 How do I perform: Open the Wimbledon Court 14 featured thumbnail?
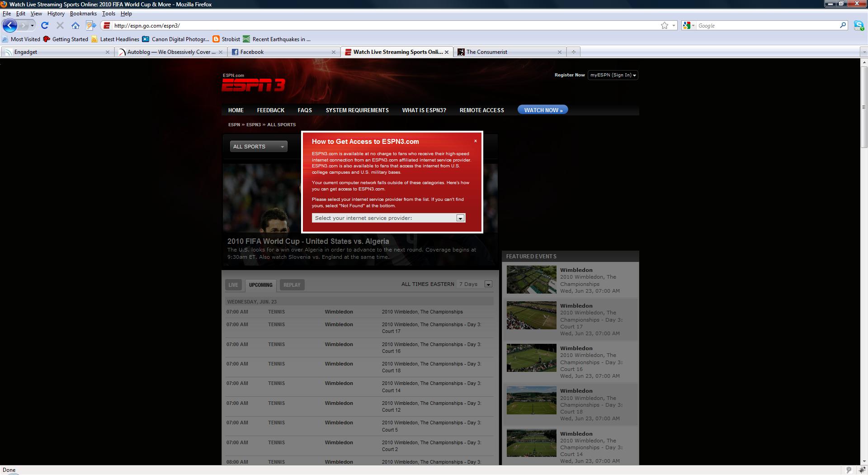(x=531, y=443)
